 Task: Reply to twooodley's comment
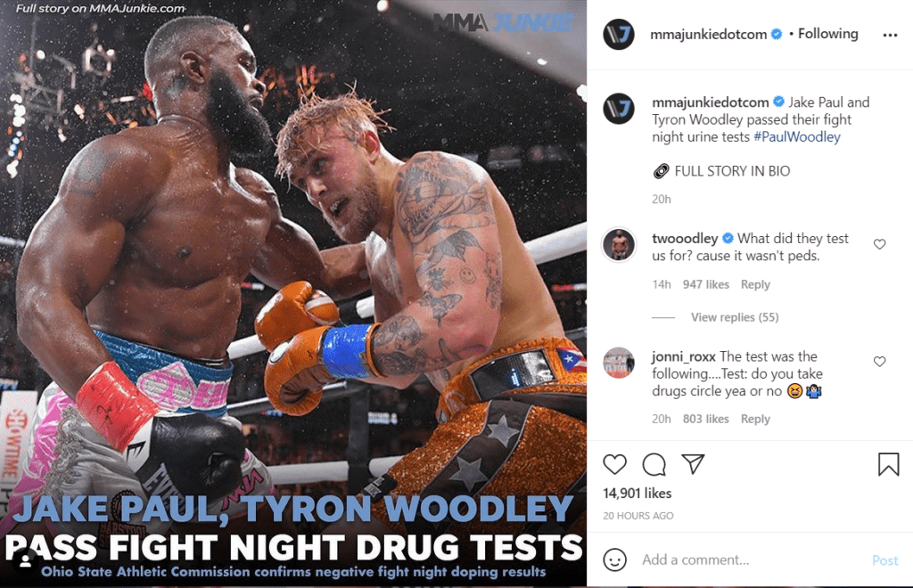point(755,284)
